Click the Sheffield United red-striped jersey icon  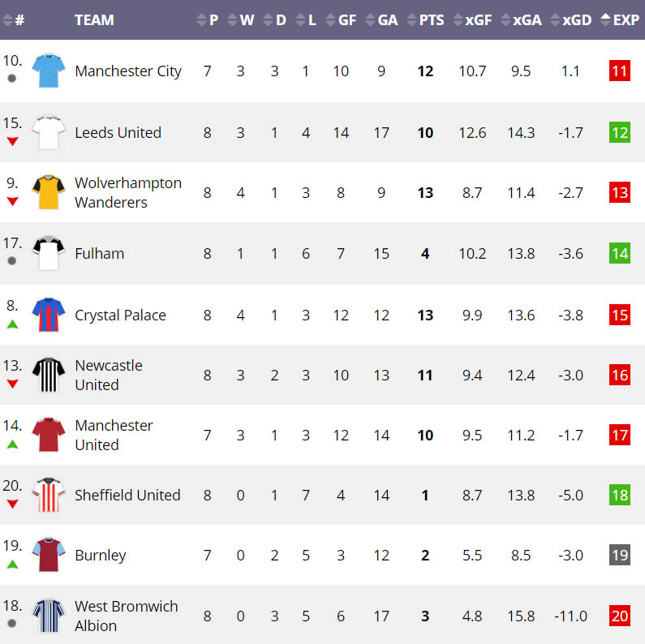48,495
